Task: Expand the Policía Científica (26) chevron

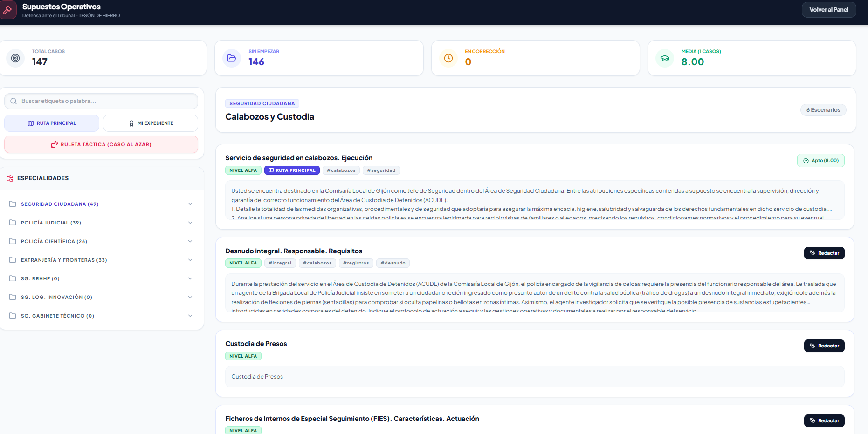Action: (190, 241)
